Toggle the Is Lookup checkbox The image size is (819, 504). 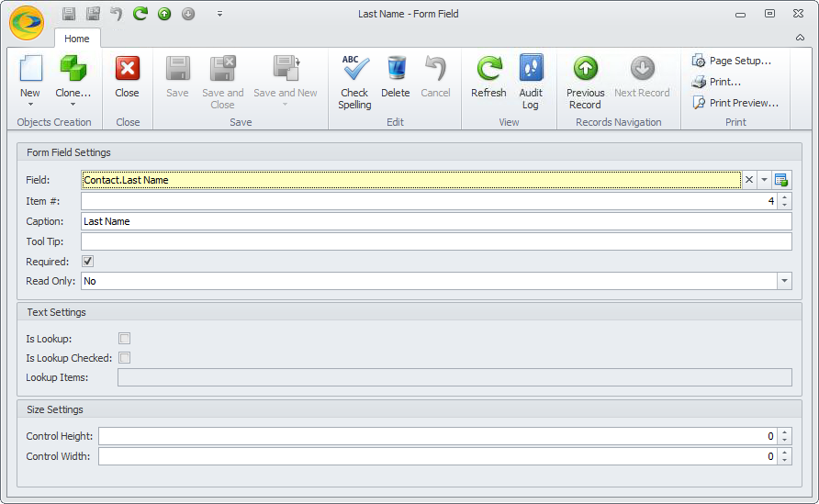[124, 339]
